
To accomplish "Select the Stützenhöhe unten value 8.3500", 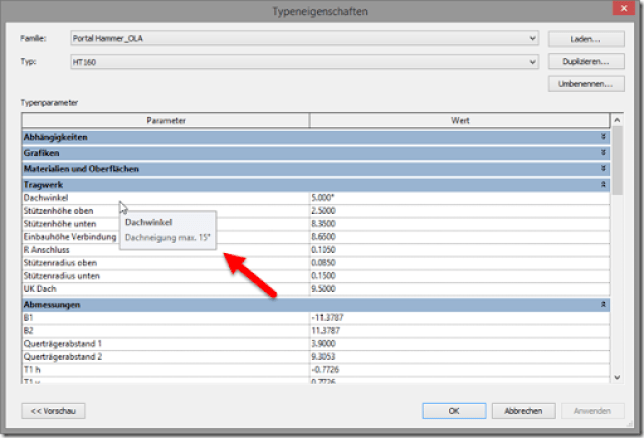I will coord(460,224).
